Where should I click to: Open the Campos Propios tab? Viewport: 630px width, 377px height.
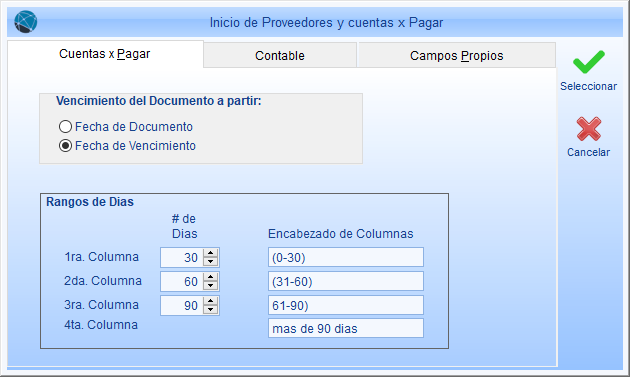point(456,55)
